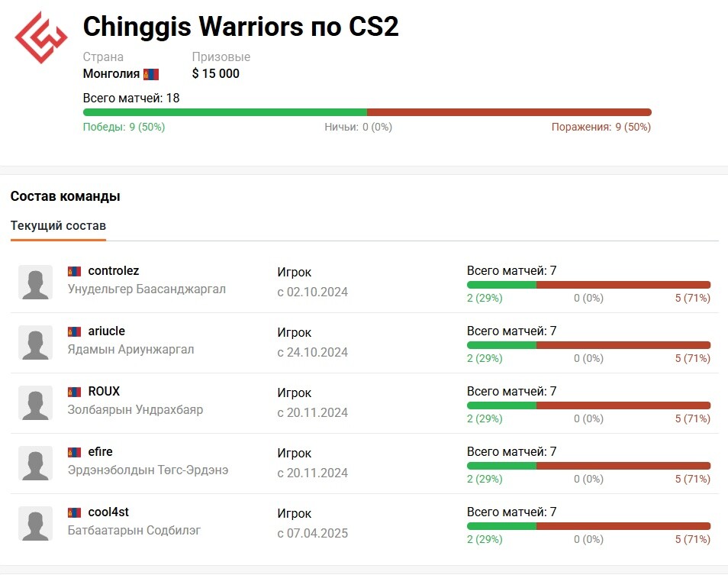
Task: Open the controlez player profile link
Action: (114, 271)
